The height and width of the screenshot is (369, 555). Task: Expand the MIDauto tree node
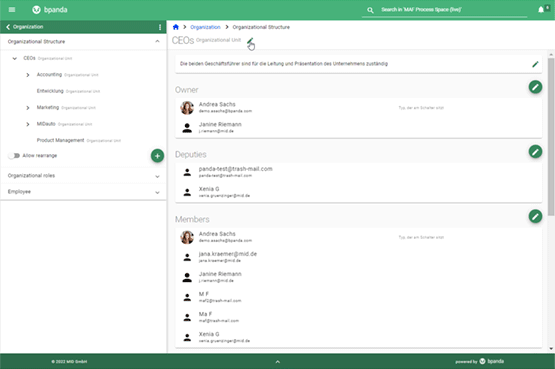pos(28,124)
